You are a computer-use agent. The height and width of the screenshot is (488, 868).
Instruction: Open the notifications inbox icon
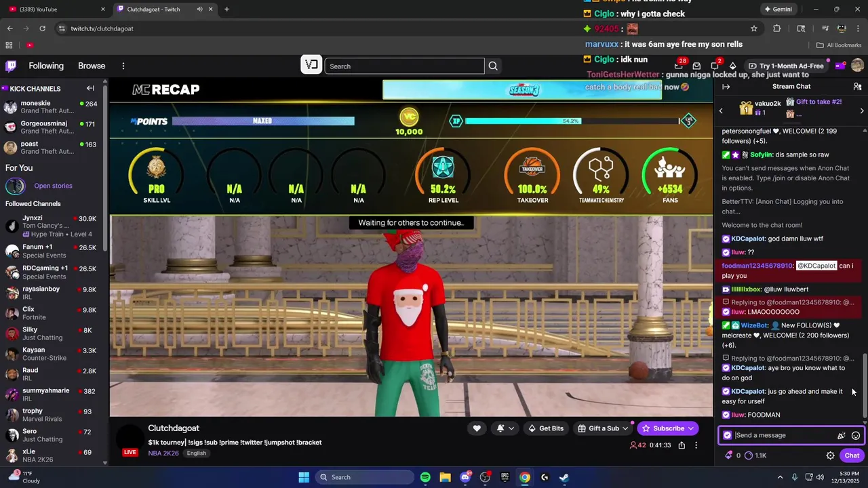(696, 66)
